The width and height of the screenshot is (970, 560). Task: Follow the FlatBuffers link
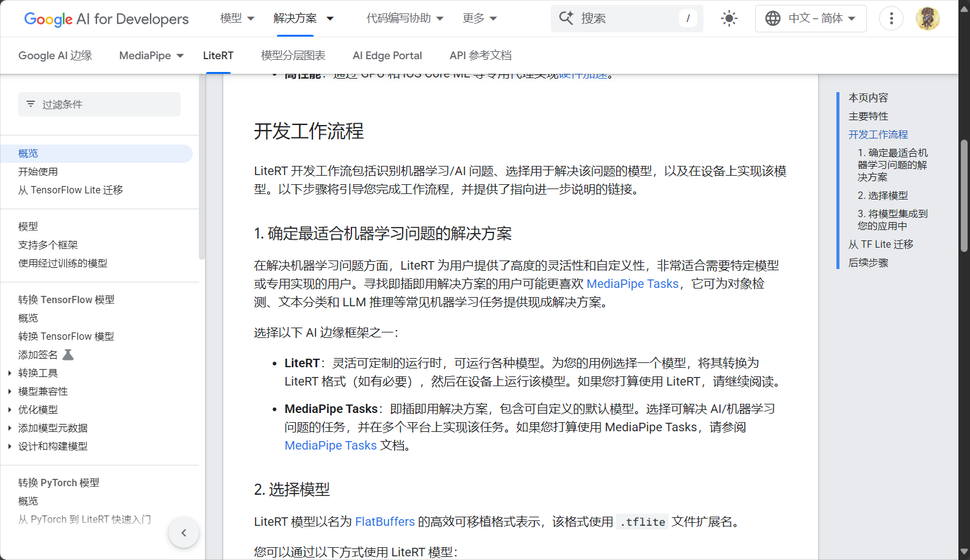pyautogui.click(x=385, y=522)
